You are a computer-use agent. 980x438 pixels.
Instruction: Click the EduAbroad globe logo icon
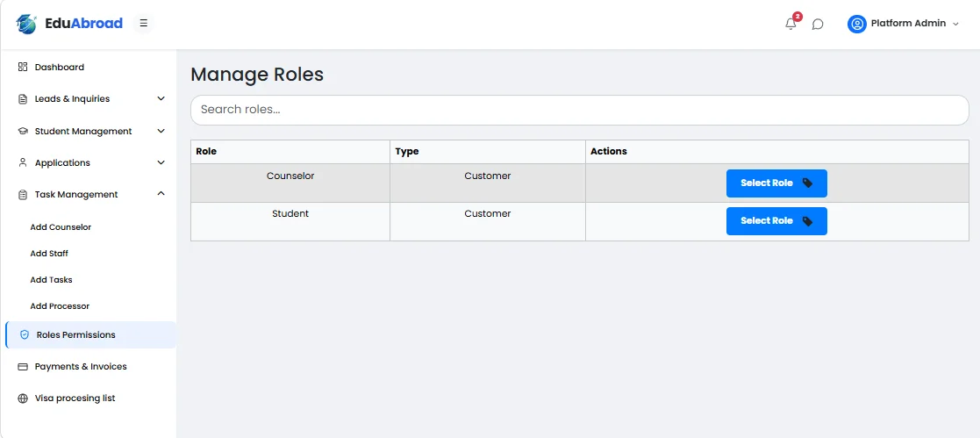(26, 24)
